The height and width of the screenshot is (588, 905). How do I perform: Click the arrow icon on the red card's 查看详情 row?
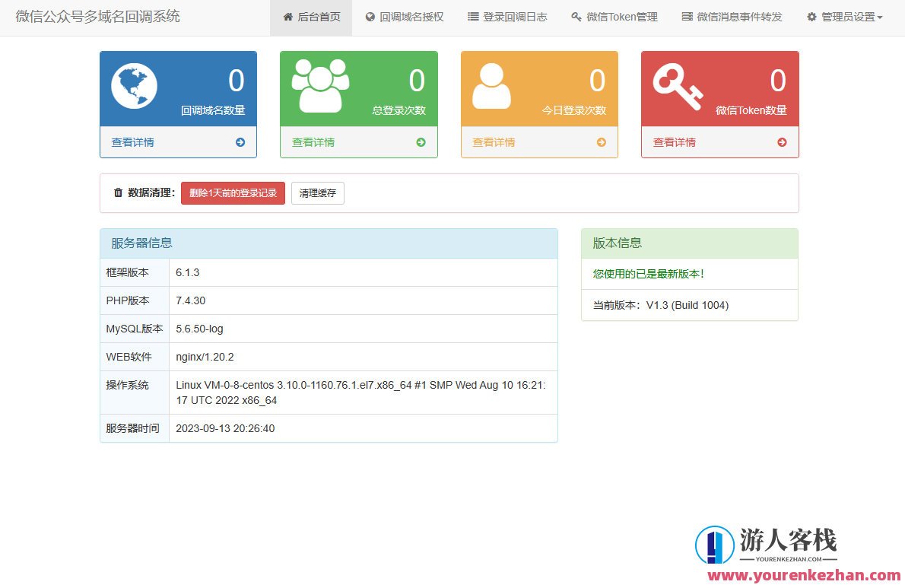782,141
